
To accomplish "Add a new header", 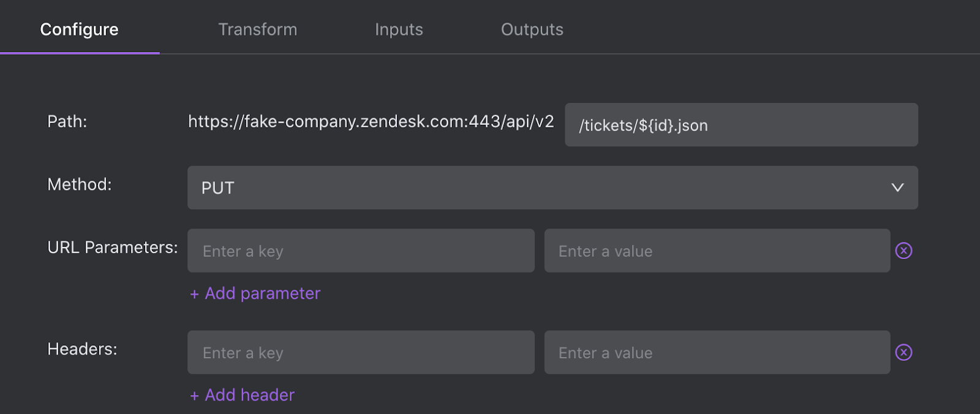I will point(242,395).
